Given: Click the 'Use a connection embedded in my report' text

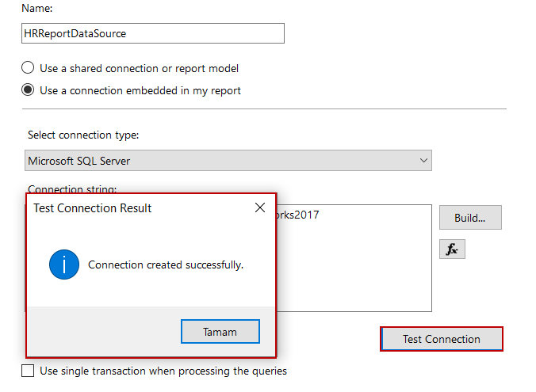Looking at the screenshot, I should (140, 90).
